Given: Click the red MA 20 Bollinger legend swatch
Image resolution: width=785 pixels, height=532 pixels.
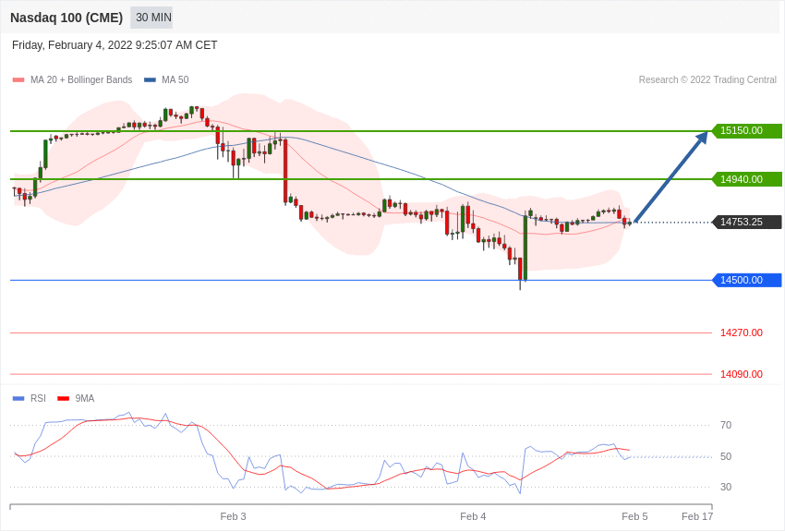Looking at the screenshot, I should point(18,80).
